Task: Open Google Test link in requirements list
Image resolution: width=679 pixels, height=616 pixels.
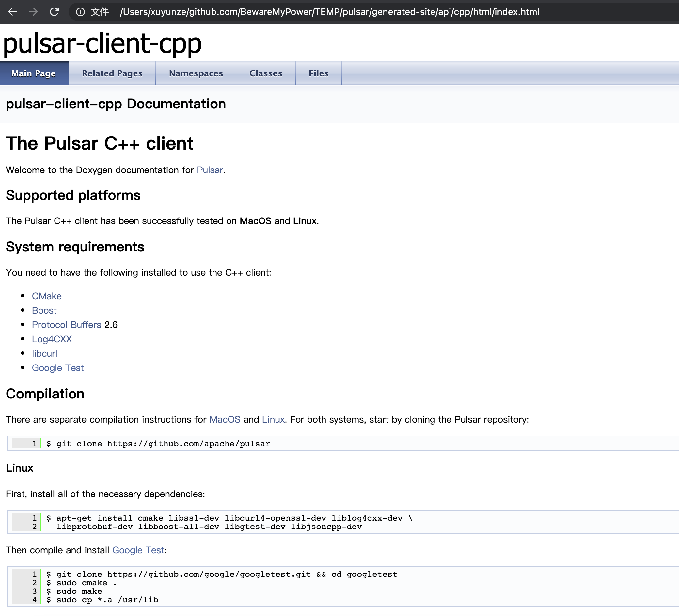Action: click(x=57, y=368)
